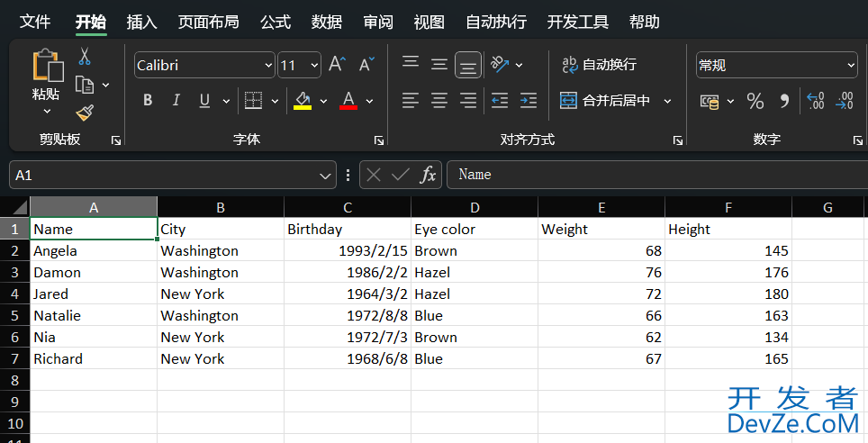Click the Paste clipboard icon
The image size is (868, 443).
point(48,65)
